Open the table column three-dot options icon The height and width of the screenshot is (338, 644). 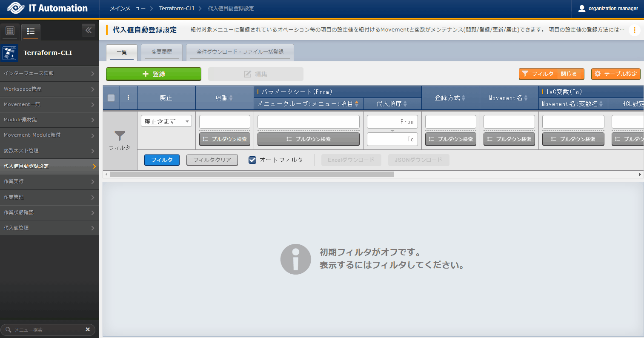point(129,97)
